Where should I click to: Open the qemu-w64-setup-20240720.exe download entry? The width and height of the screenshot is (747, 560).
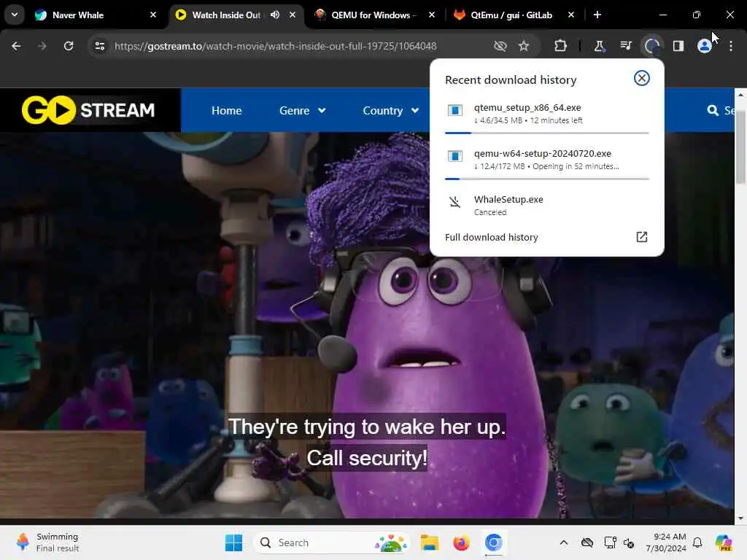546,160
